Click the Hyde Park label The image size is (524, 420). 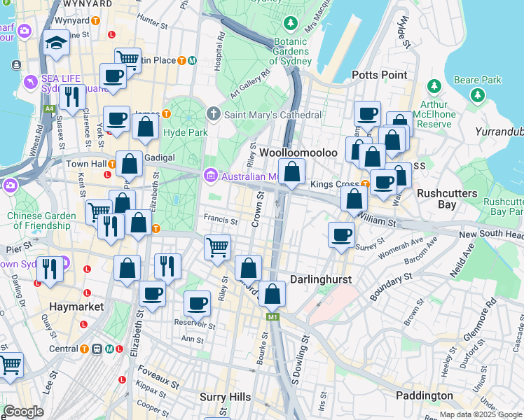(186, 132)
